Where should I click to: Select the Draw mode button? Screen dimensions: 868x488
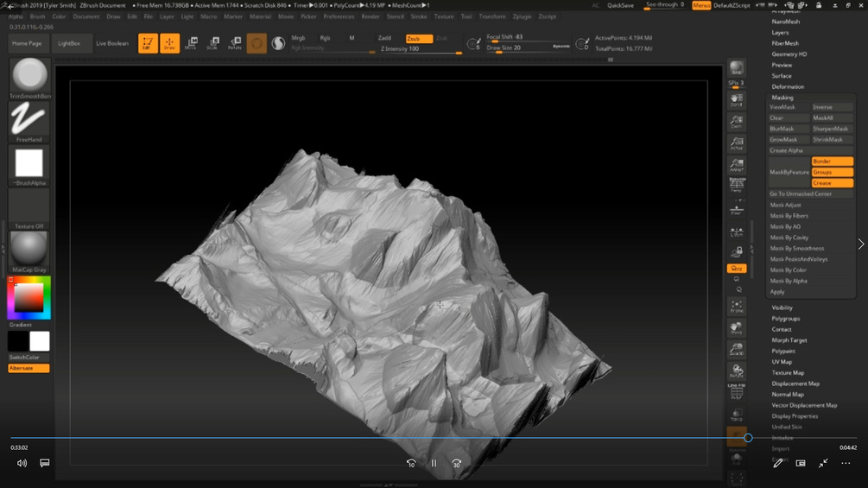point(170,43)
